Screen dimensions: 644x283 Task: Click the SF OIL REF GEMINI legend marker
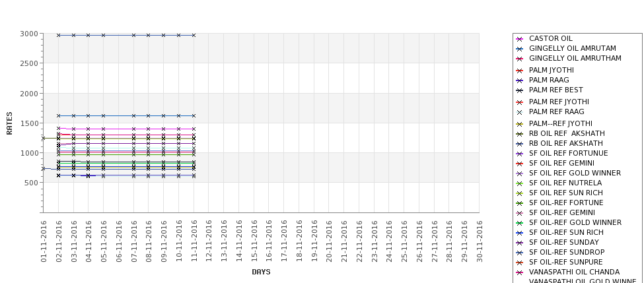(x=520, y=164)
